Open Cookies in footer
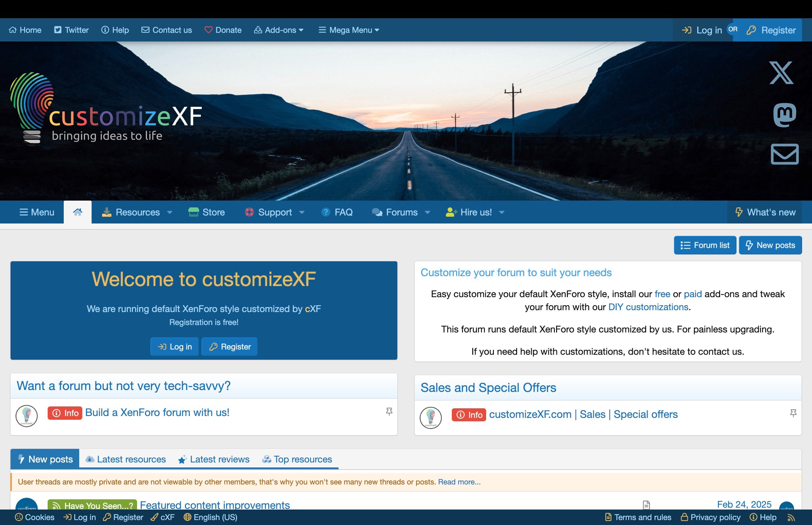 click(x=34, y=518)
